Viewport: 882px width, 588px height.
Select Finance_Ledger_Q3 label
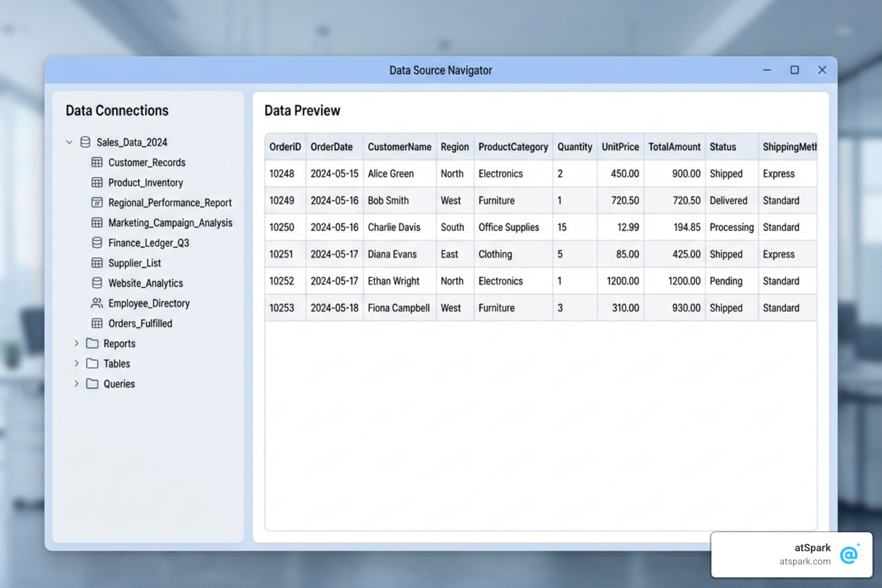click(149, 243)
